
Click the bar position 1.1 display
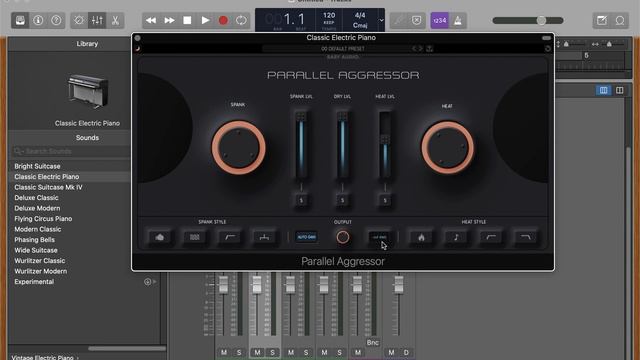294,19
